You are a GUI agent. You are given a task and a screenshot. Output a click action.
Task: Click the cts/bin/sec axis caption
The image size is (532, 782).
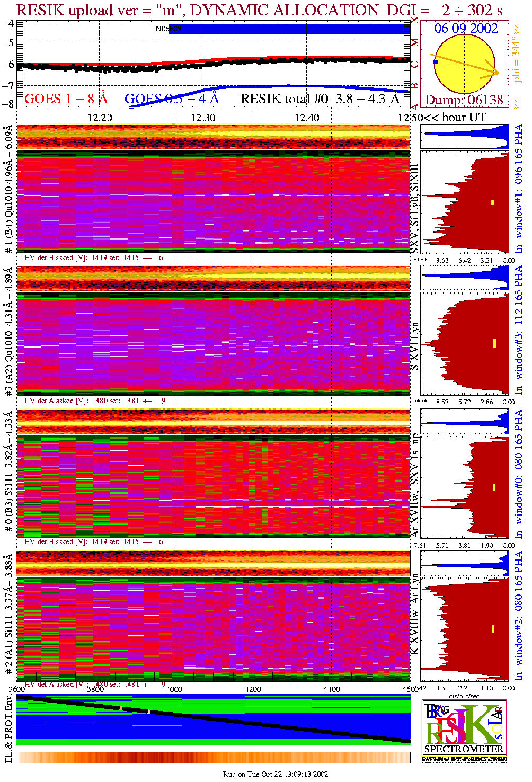tap(464, 696)
